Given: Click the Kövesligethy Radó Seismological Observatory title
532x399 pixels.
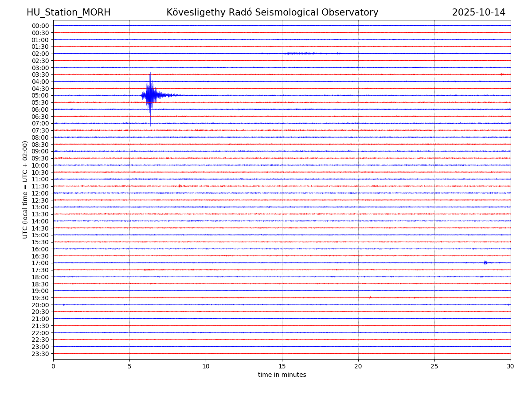Looking at the screenshot, I should (x=272, y=12).
